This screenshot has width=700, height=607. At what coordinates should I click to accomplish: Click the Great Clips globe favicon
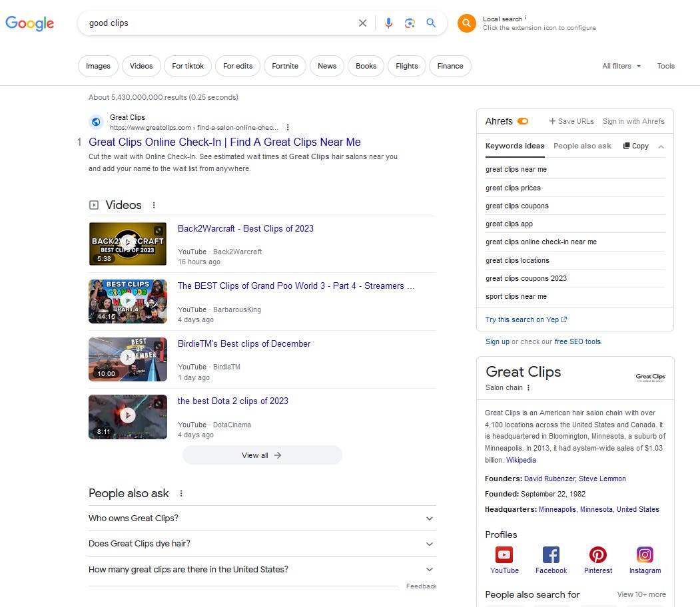pos(96,122)
